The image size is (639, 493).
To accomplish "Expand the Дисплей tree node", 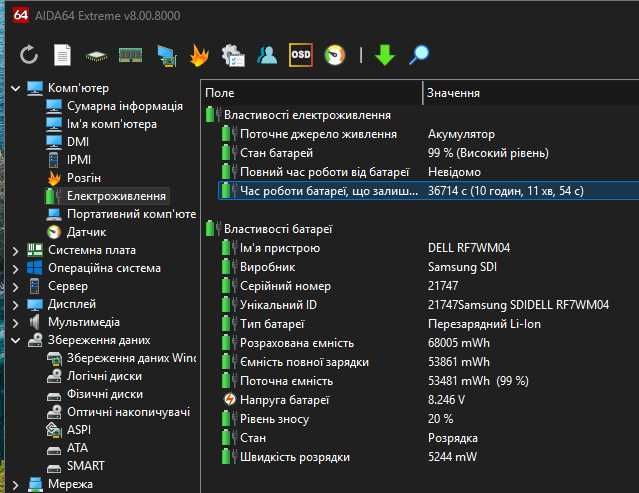I will click(x=15, y=304).
